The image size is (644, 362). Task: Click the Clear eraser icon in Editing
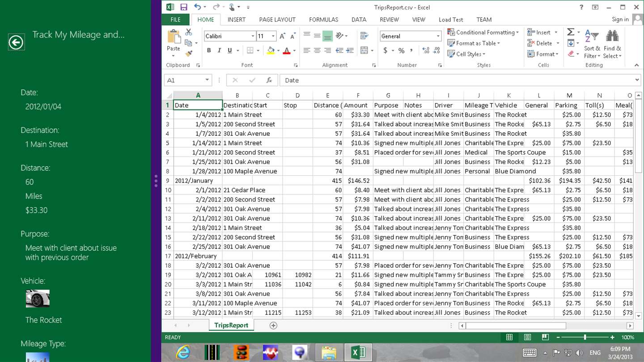tap(571, 54)
